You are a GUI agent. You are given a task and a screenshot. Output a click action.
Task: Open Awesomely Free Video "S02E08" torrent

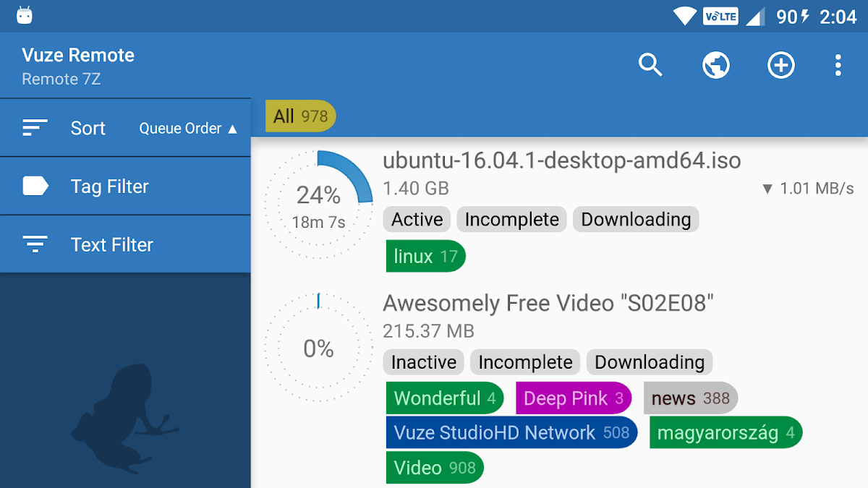548,304
